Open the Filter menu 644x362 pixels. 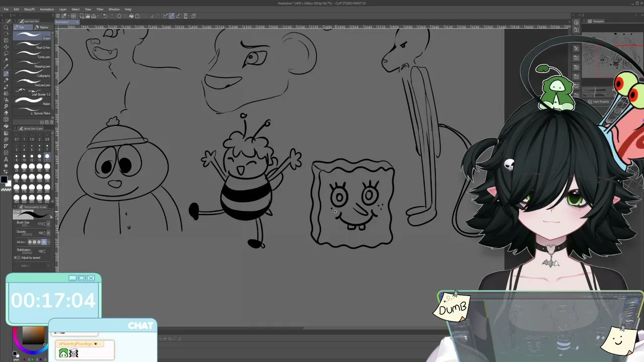(100, 9)
